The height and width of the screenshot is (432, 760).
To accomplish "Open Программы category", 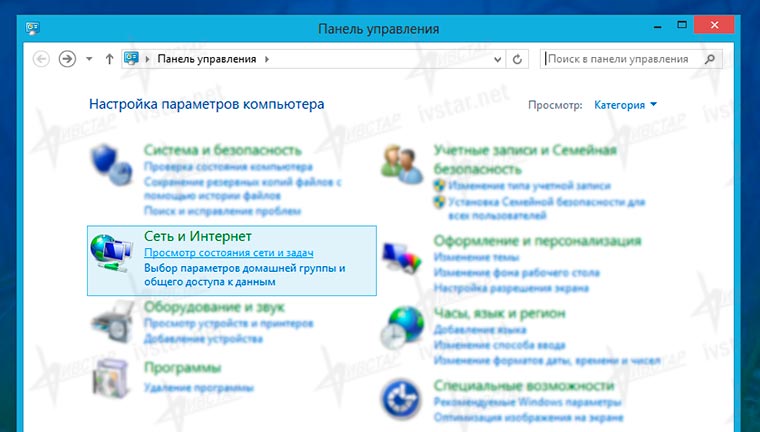I will (182, 368).
